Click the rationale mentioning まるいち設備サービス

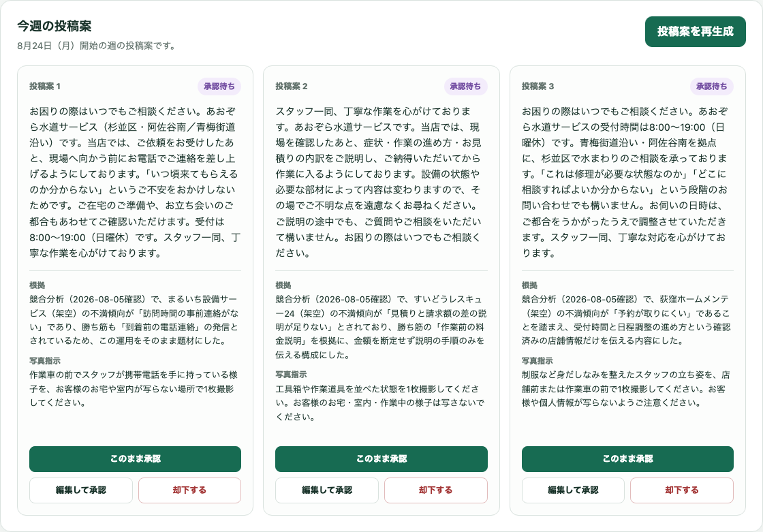click(x=134, y=319)
